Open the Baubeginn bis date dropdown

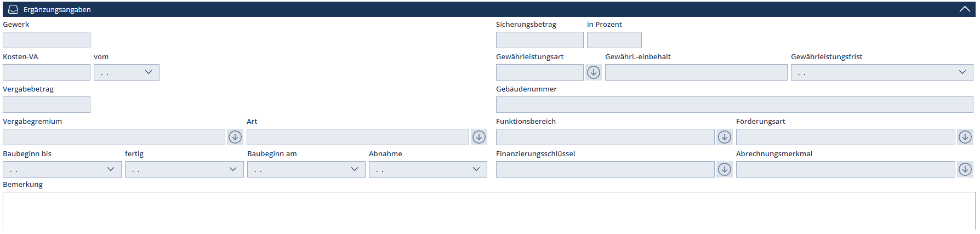pos(110,169)
